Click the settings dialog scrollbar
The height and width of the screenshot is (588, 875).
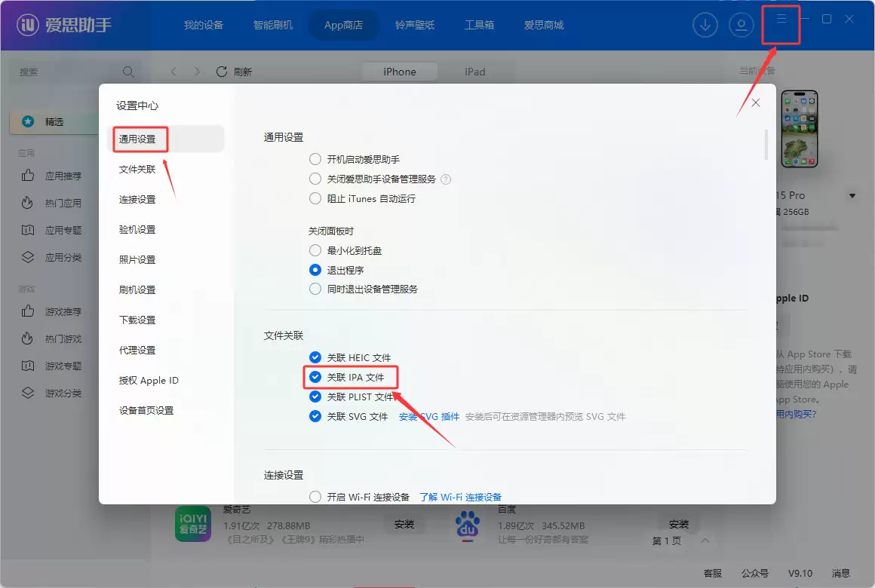[x=766, y=145]
